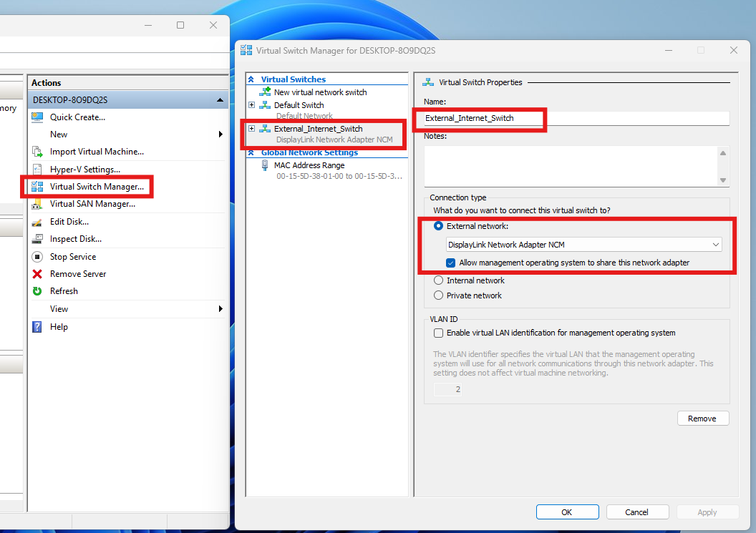Click the Name field containing External_Internet_Switch
Image resolution: width=756 pixels, height=533 pixels.
(x=576, y=118)
